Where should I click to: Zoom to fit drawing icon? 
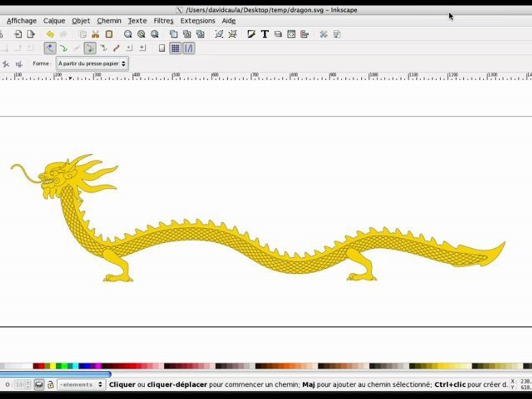coord(141,34)
